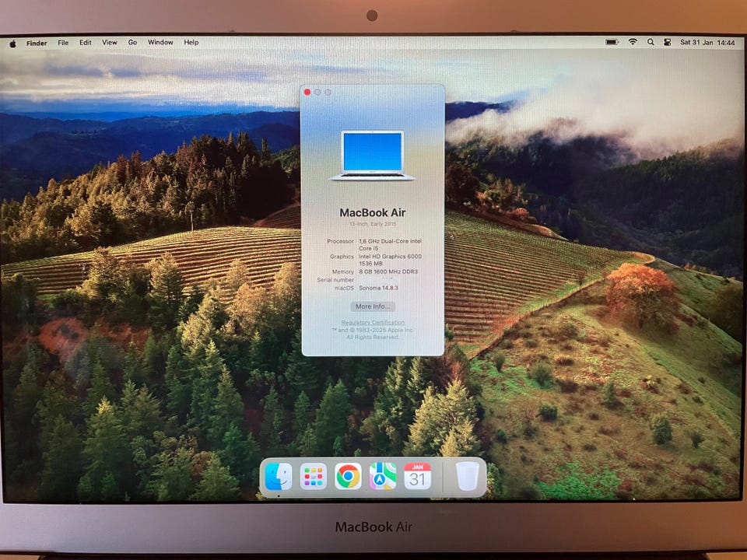
Task: Open Launchpad from the Dock
Action: (x=314, y=476)
